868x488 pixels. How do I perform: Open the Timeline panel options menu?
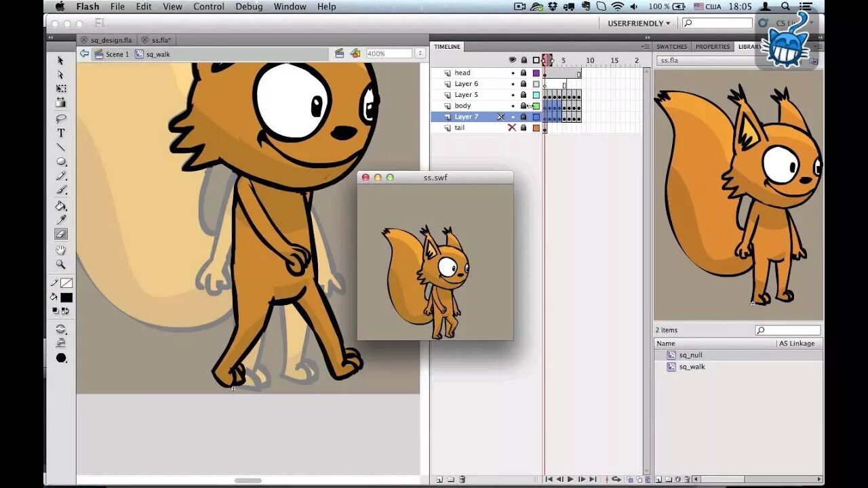[646, 47]
